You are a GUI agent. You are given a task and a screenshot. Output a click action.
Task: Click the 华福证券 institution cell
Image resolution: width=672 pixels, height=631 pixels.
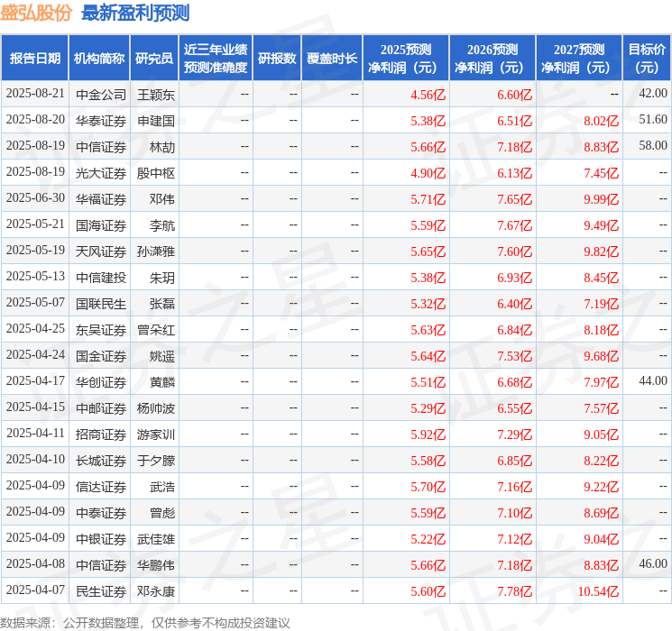[x=101, y=199]
